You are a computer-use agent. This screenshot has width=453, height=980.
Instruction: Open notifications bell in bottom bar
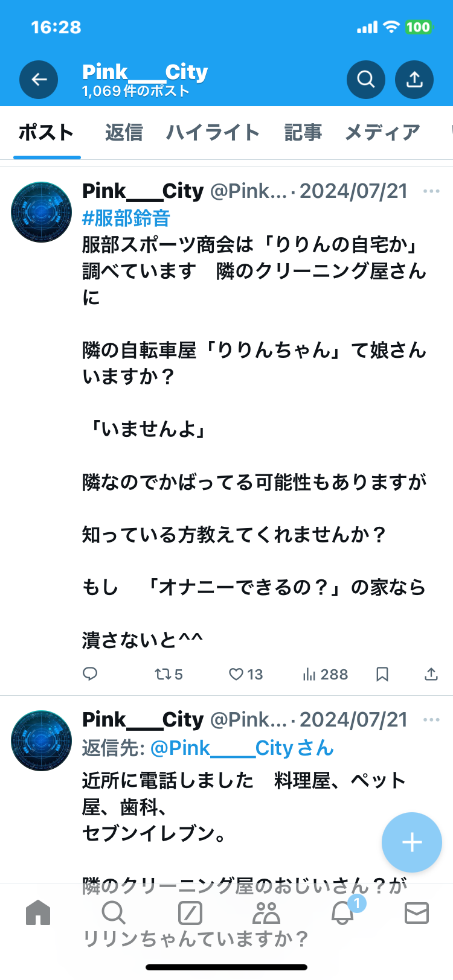(342, 913)
